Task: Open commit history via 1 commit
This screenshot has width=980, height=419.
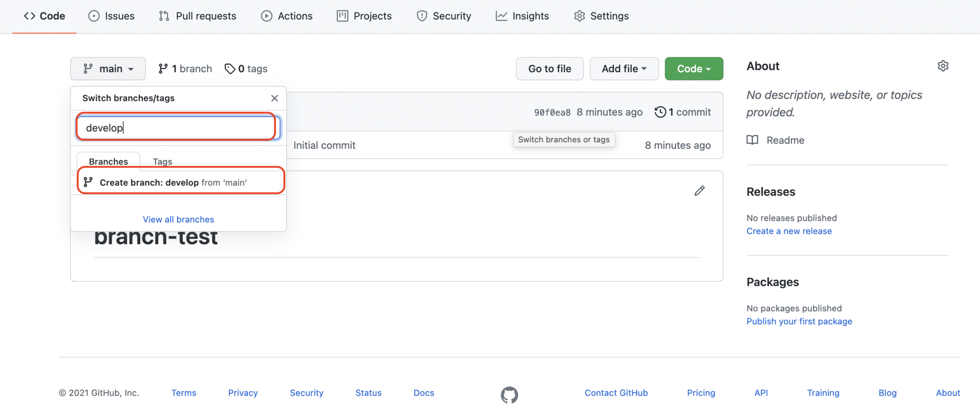Action: [683, 112]
